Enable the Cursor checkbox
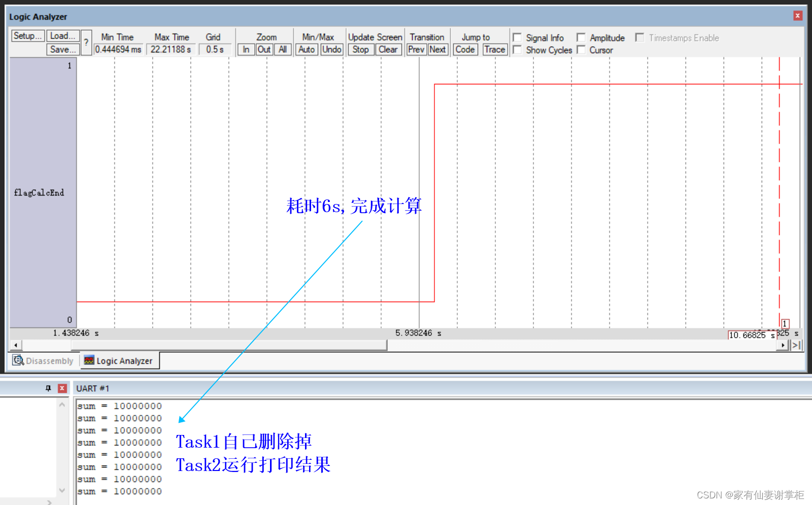This screenshot has height=505, width=812. tap(581, 50)
